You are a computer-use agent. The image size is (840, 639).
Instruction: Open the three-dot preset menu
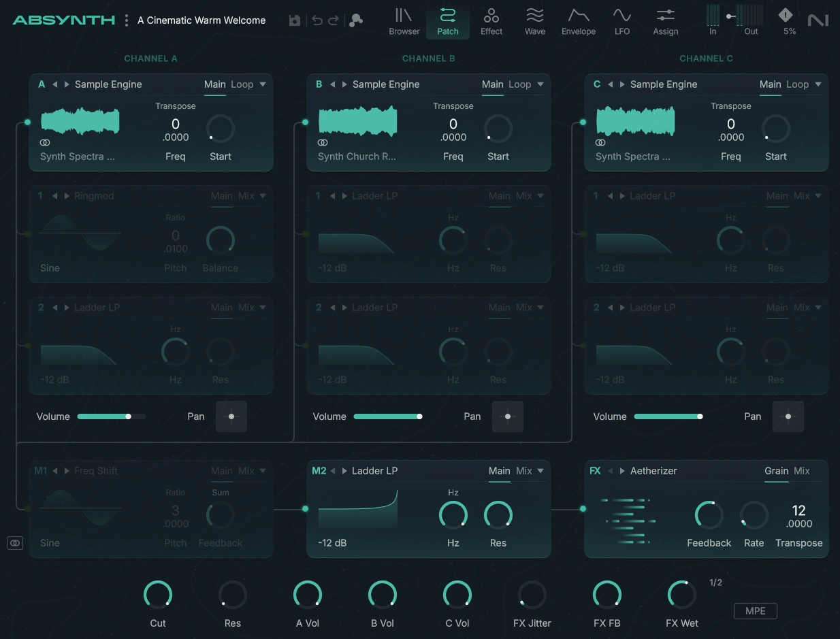point(127,20)
